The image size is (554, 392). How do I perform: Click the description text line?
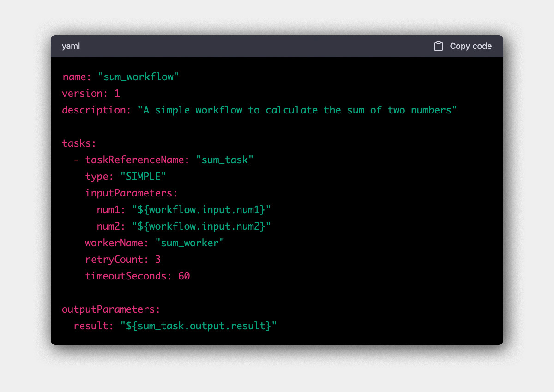tap(259, 110)
